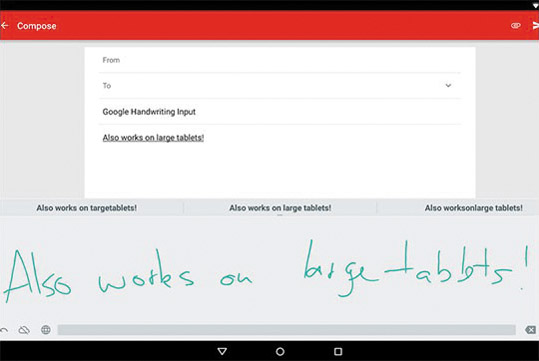
Task: Open recent apps with the square button
Action: coord(338,351)
